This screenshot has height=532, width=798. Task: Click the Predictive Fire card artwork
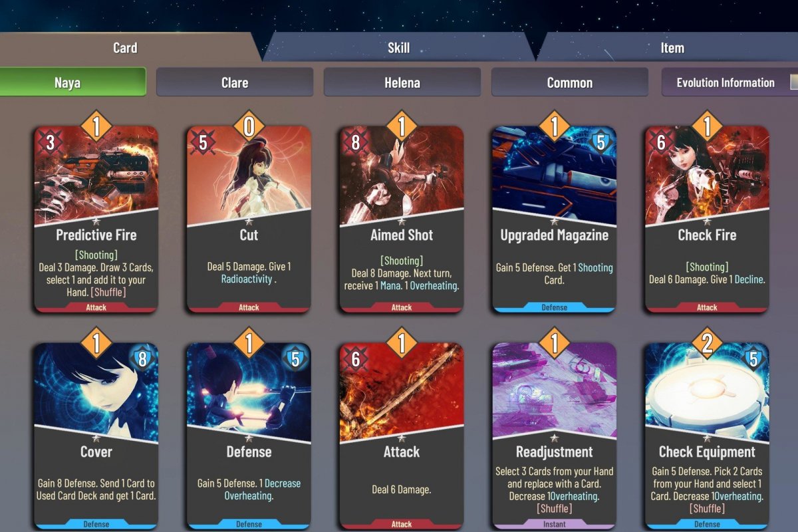pos(96,174)
